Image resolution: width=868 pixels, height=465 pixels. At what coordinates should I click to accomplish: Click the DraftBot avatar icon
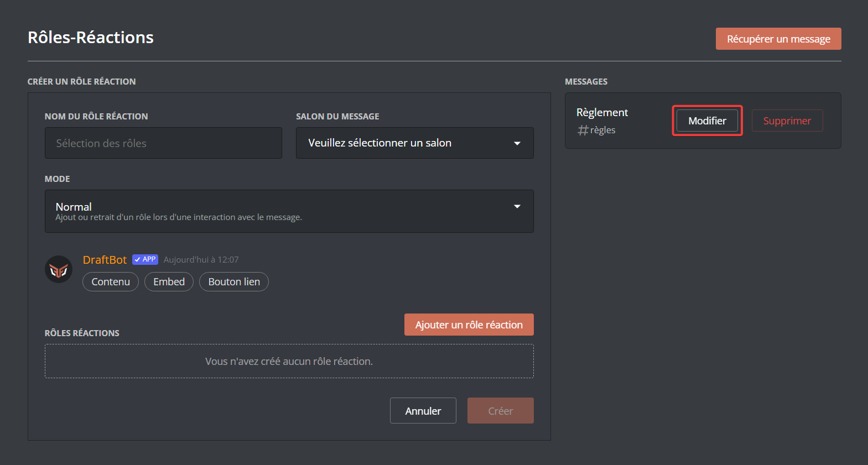pos(59,269)
